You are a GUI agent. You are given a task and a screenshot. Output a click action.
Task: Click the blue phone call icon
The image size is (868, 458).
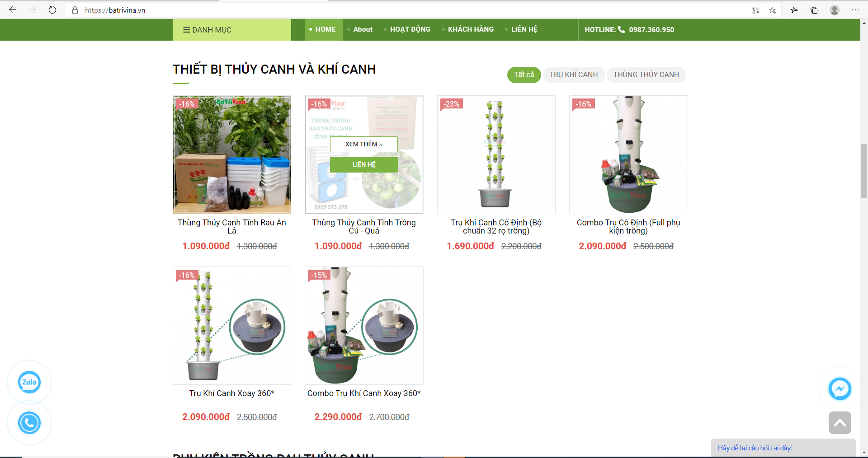click(x=29, y=423)
